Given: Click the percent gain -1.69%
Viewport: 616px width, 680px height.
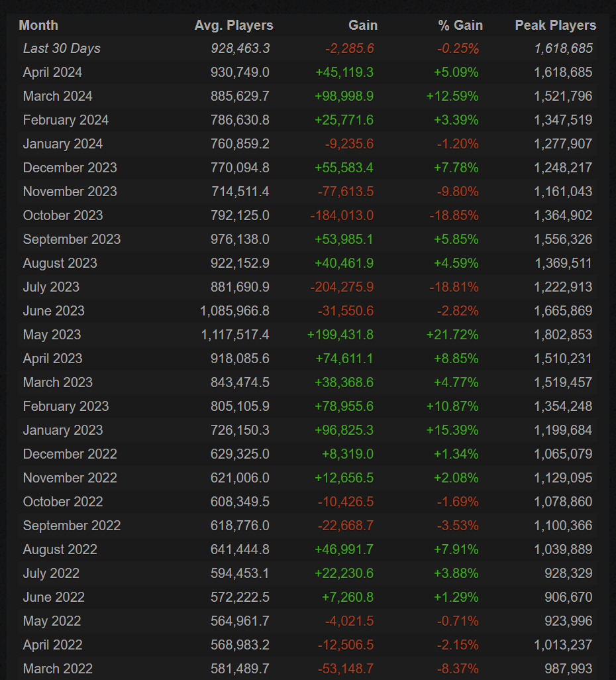Looking at the screenshot, I should tap(458, 502).
